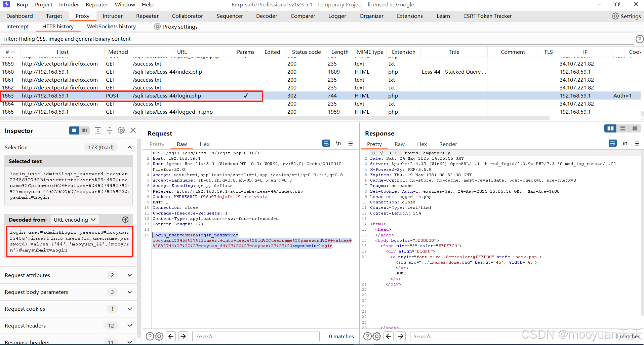644x345 pixels.
Task: Toggle Response message word wrap icon
Action: [613, 144]
